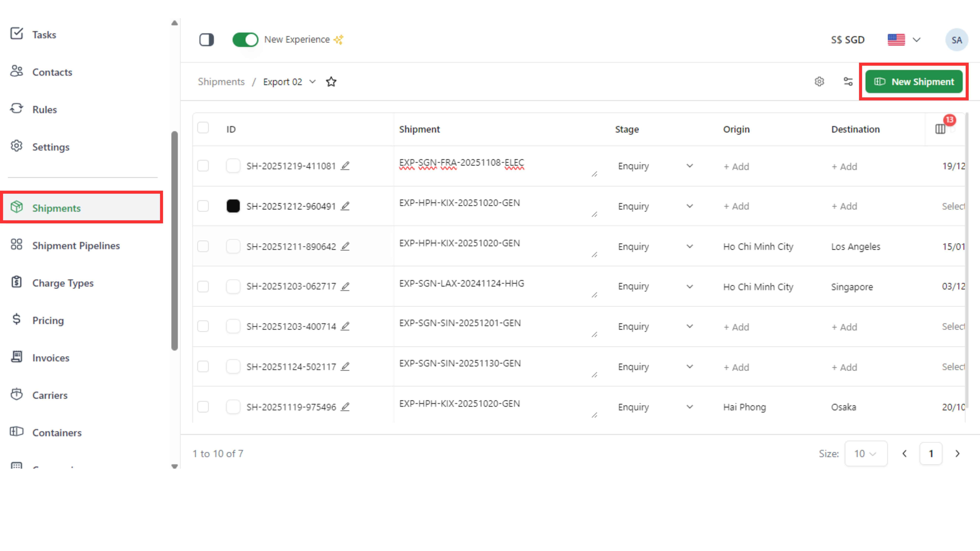Toggle the New Experience switch
This screenshot has width=980, height=551.
tap(245, 40)
